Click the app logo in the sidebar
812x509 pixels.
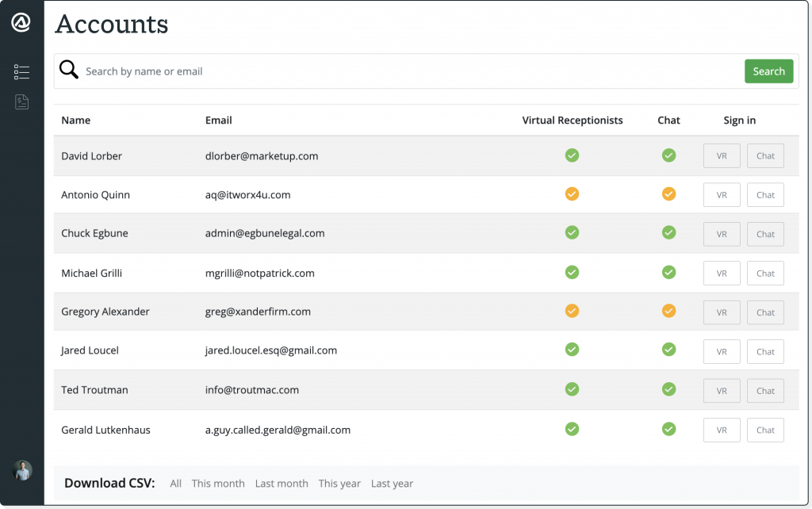[x=21, y=23]
